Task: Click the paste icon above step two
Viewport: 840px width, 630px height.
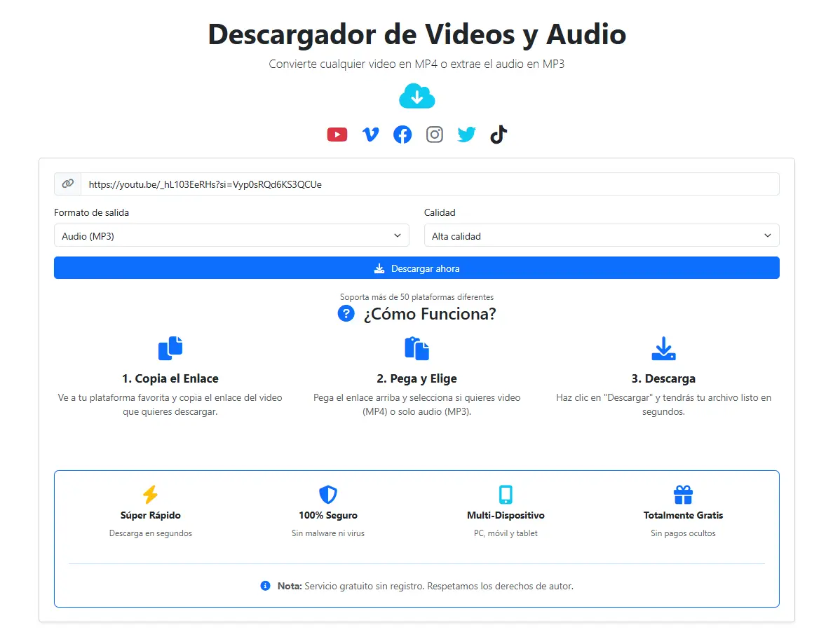Action: click(417, 348)
